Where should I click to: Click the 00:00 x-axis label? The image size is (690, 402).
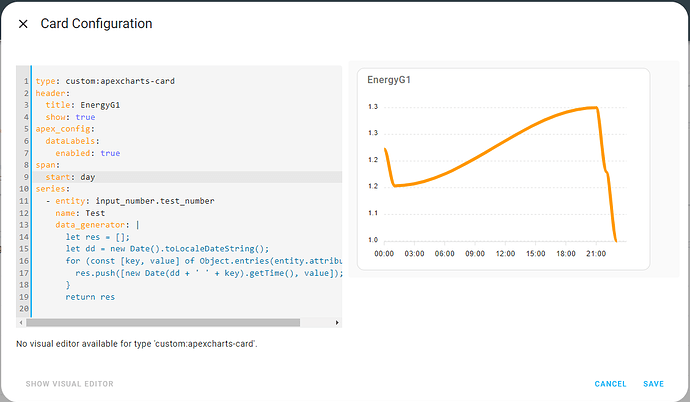[x=385, y=254]
